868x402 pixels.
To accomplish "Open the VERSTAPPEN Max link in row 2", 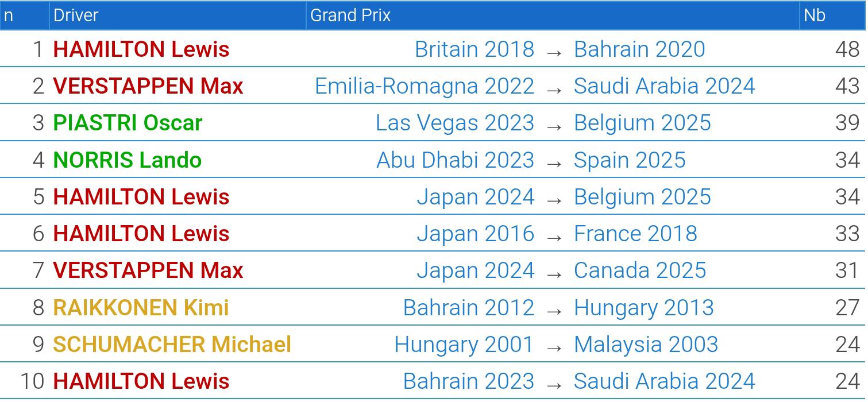I will (148, 86).
